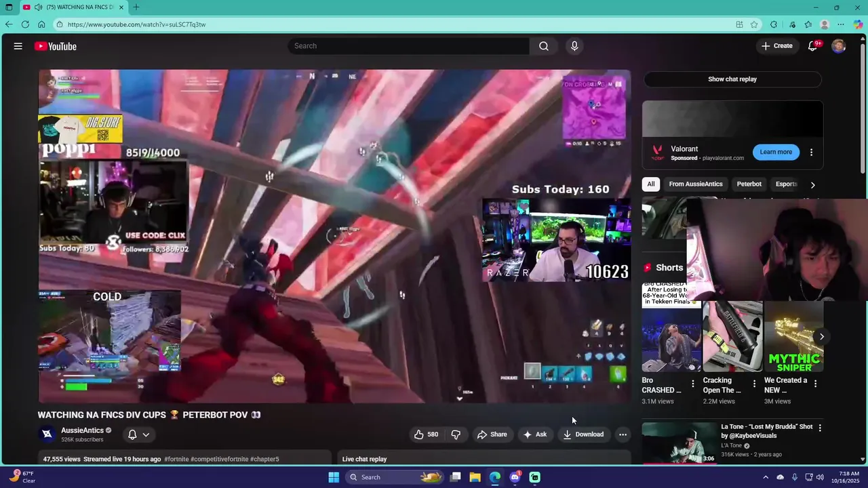Open options for 'We Created a NEW' short
868x488 pixels.
pos(815,384)
